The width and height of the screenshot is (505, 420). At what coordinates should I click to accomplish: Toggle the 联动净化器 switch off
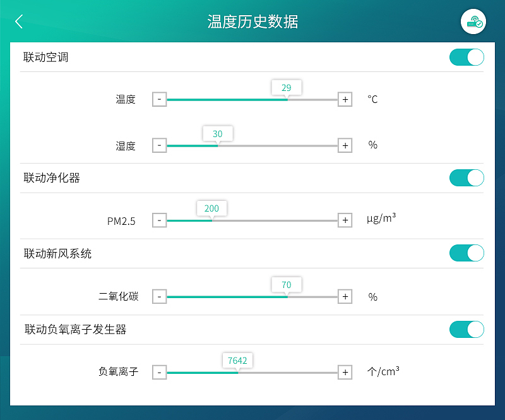(466, 177)
